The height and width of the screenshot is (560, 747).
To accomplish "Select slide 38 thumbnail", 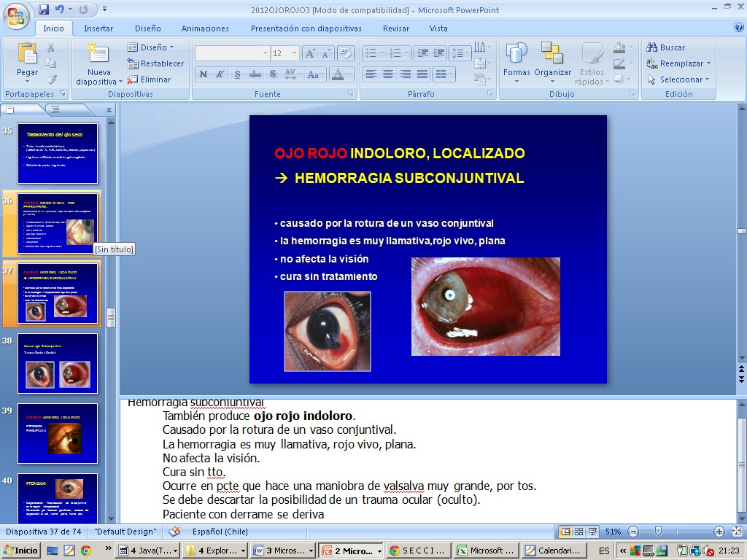I will pyautogui.click(x=58, y=364).
